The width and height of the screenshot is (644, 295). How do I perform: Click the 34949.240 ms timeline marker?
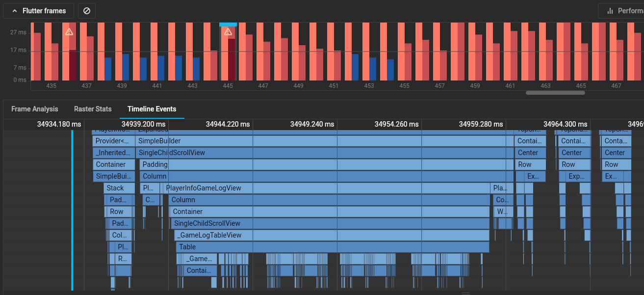tap(312, 124)
